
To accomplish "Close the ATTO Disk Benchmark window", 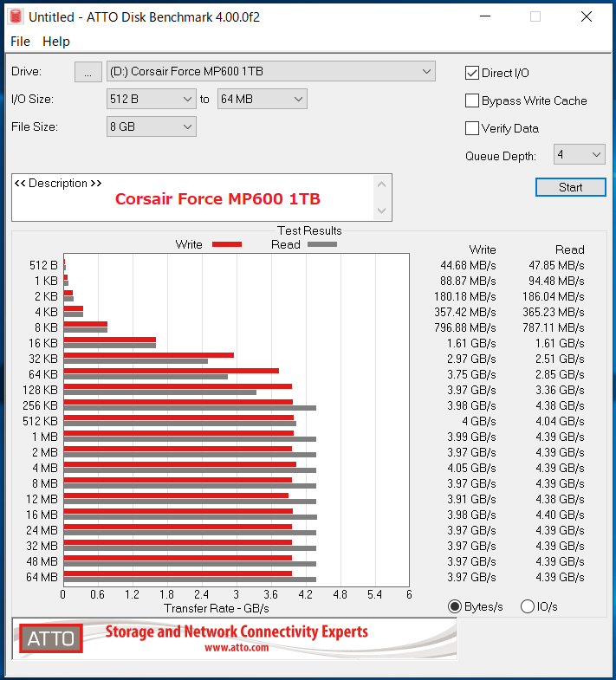I will tap(587, 16).
